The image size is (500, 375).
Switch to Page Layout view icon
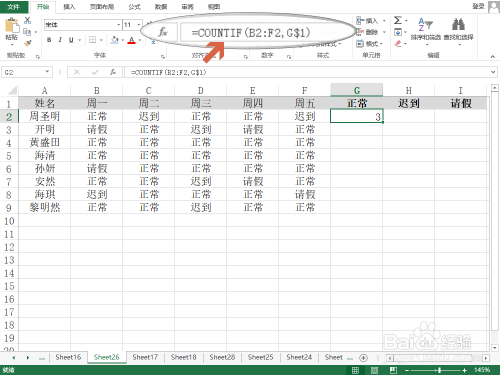(x=374, y=370)
